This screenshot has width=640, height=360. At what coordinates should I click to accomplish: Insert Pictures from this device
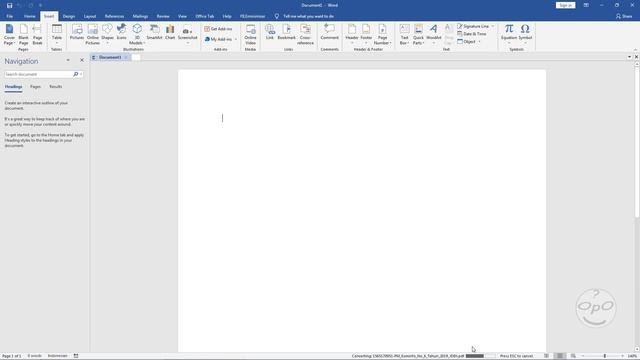(x=77, y=32)
